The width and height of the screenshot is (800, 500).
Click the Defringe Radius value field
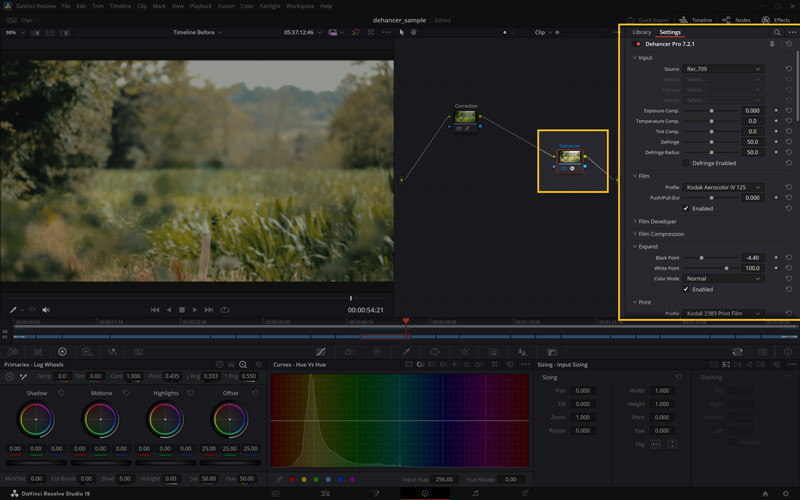pyautogui.click(x=753, y=153)
